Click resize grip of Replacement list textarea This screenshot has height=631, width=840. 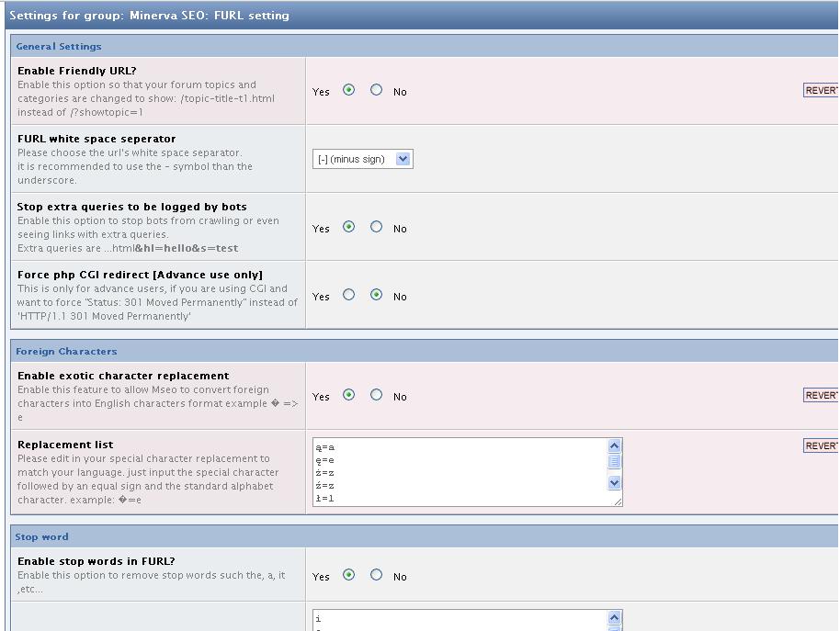(619, 501)
